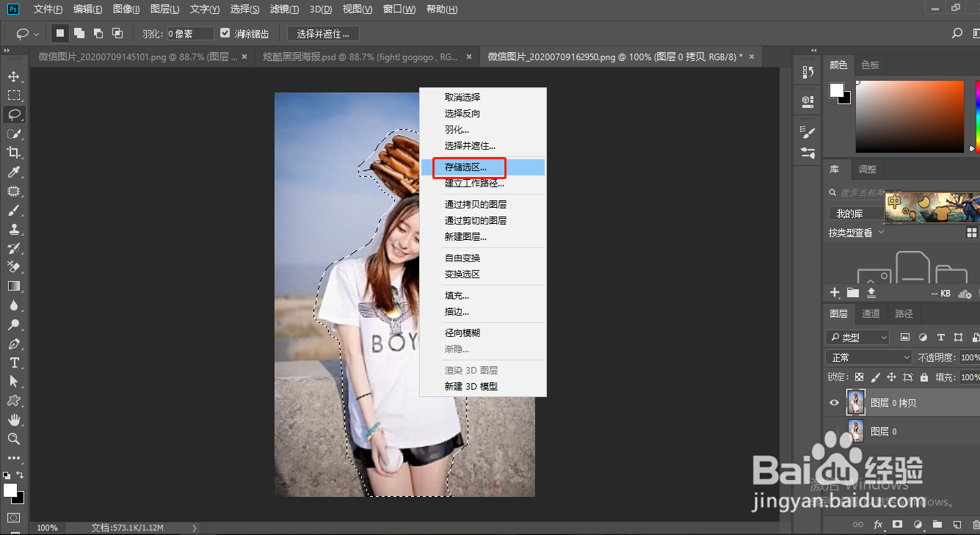Click the lock transparent pixels toggle
Screen dimensions: 980x535
860,376
